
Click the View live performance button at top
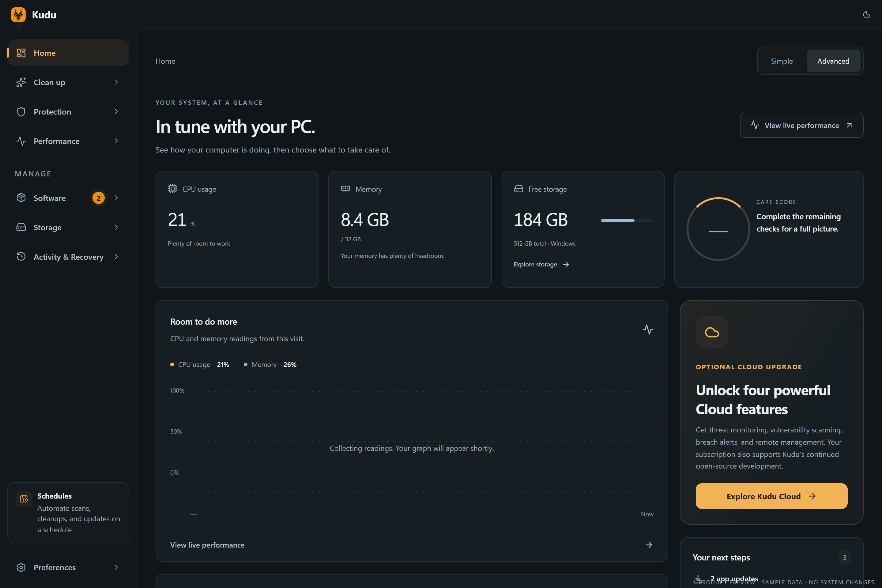pyautogui.click(x=801, y=125)
